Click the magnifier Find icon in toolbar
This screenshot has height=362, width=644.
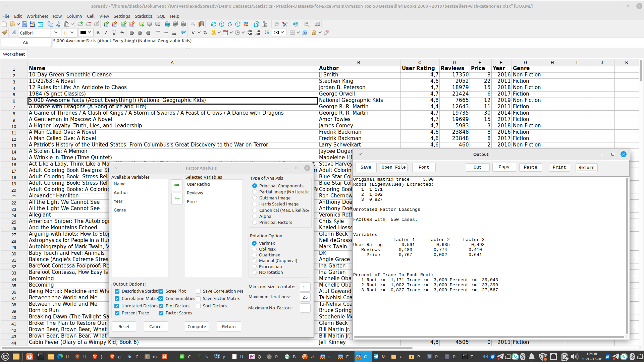coord(193,24)
